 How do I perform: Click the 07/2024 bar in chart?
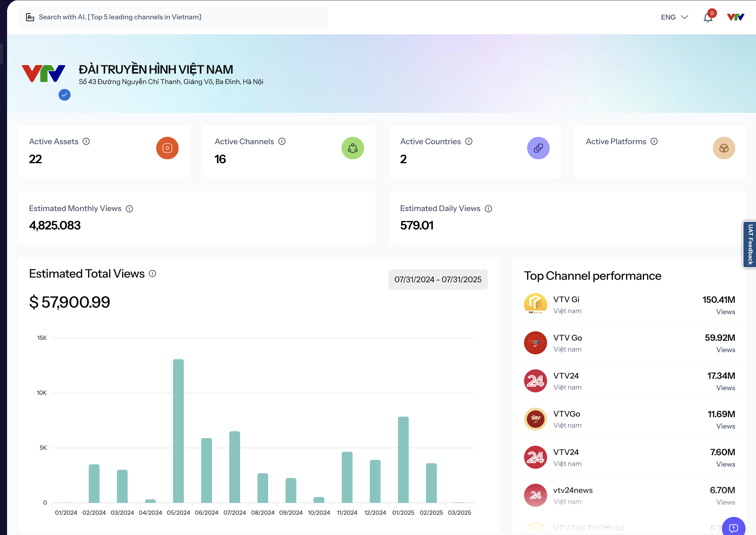(x=234, y=467)
